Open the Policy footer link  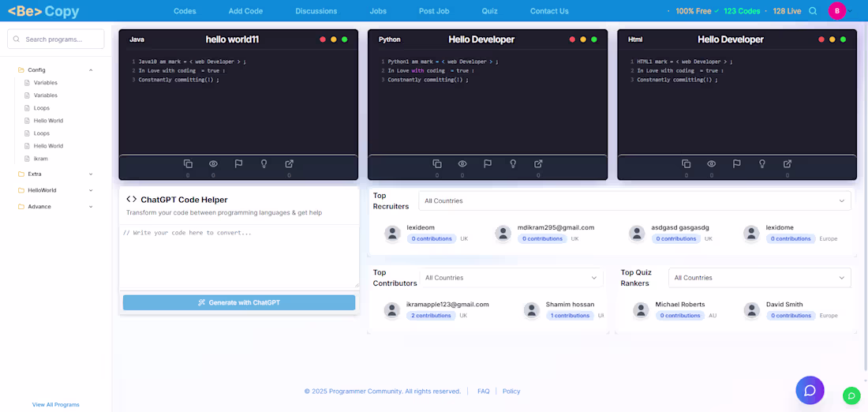(511, 391)
